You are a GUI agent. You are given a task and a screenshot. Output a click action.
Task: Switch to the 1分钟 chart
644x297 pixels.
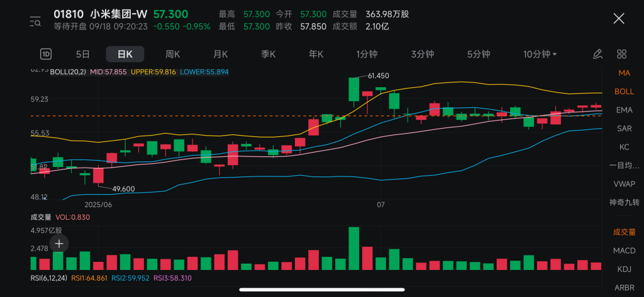pyautogui.click(x=367, y=54)
